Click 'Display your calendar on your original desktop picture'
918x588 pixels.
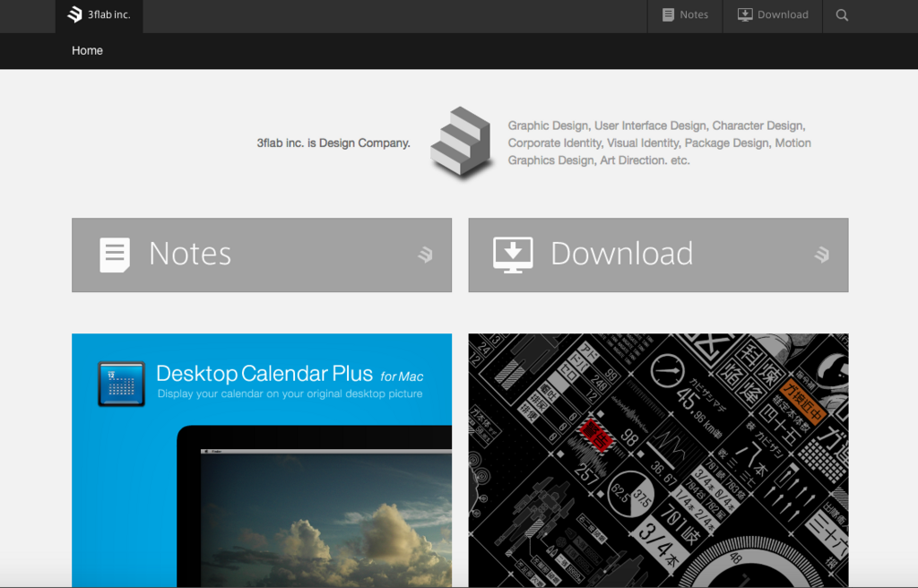pos(290,394)
